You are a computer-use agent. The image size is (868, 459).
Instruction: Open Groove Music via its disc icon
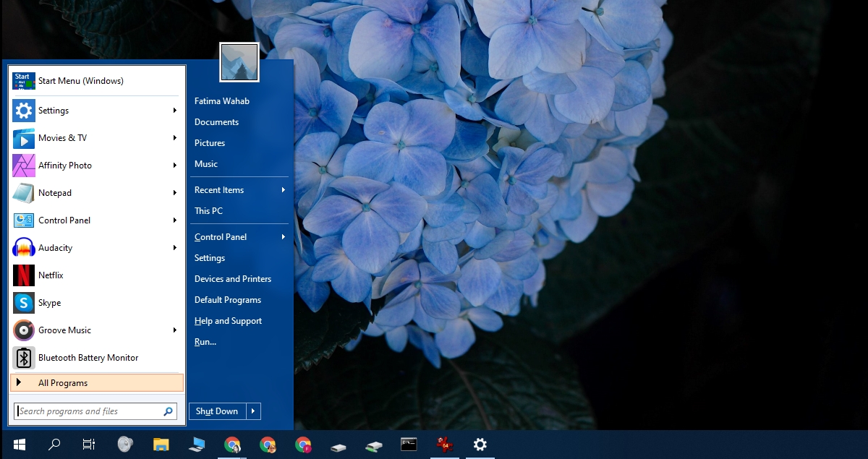pyautogui.click(x=24, y=330)
